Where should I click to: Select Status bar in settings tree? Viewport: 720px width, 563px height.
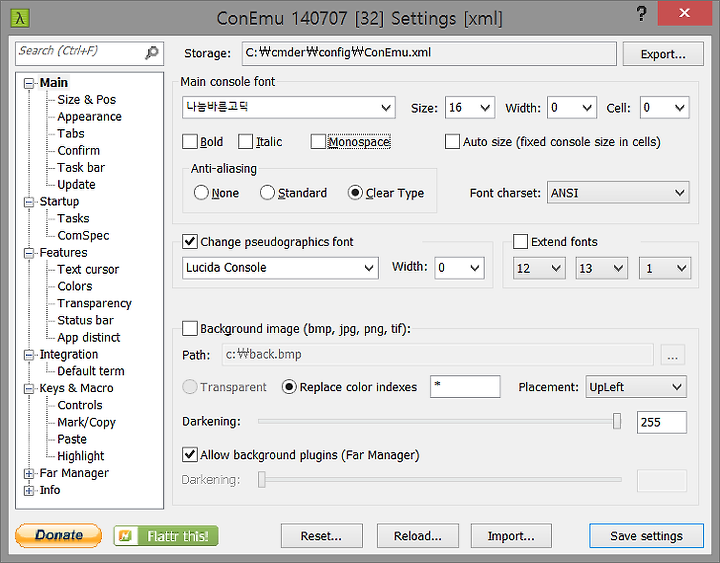click(x=85, y=321)
